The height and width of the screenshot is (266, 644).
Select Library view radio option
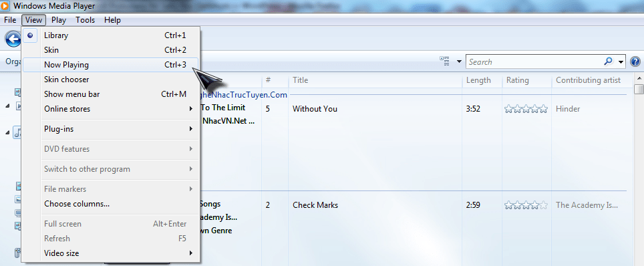30,35
